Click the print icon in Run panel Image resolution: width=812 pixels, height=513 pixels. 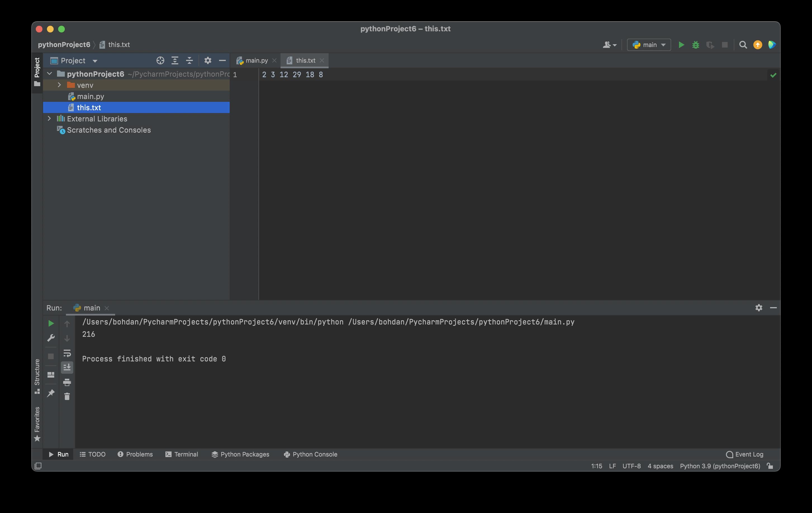click(67, 382)
